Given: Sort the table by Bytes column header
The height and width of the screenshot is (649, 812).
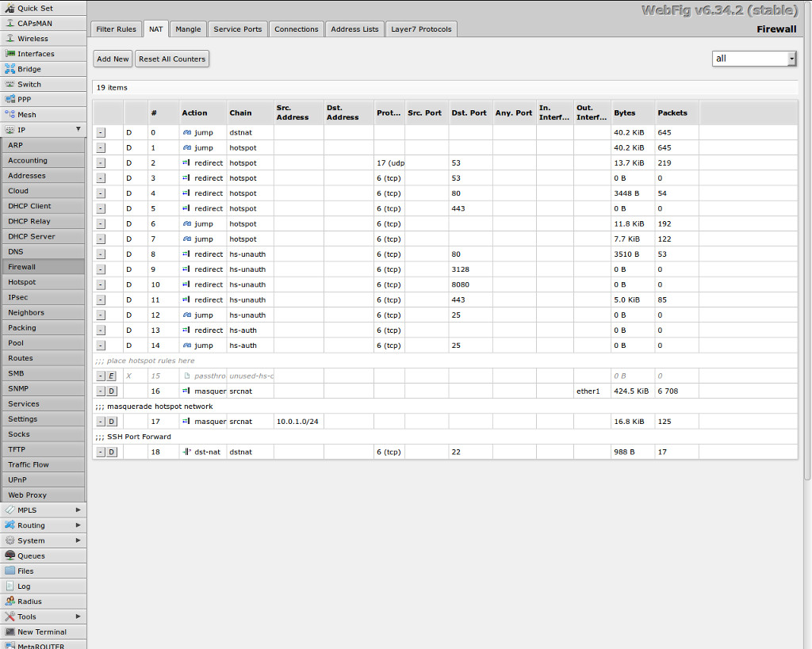Looking at the screenshot, I should (x=625, y=113).
